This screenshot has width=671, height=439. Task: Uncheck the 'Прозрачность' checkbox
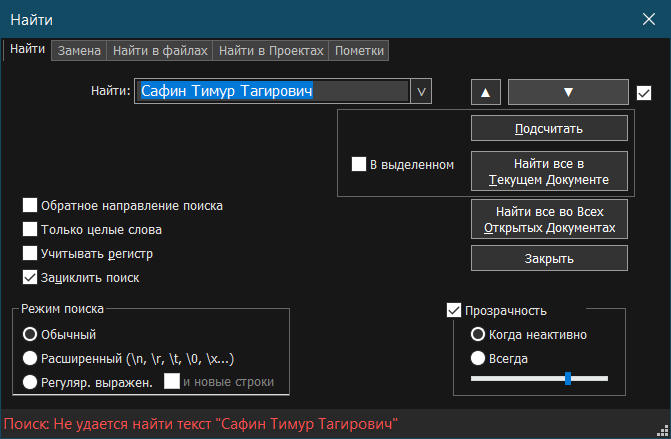coord(454,311)
